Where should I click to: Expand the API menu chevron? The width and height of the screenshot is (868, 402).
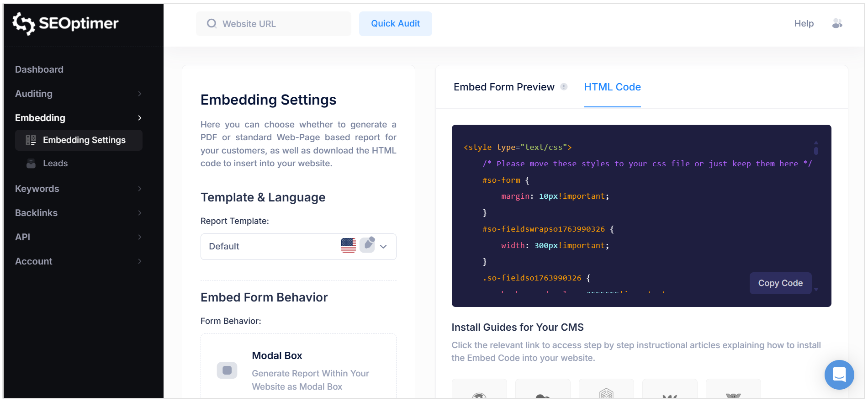tap(140, 237)
